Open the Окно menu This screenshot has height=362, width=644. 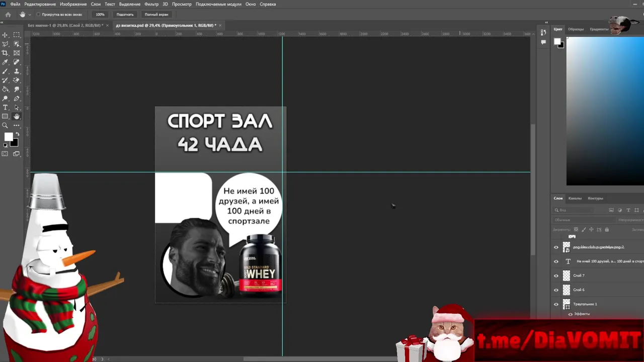pos(251,4)
